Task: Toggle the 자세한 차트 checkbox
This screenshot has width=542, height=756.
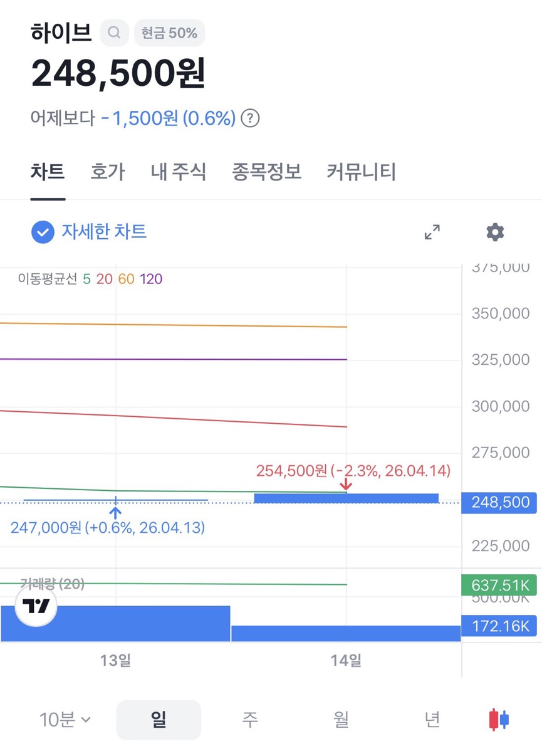Action: coord(43,232)
